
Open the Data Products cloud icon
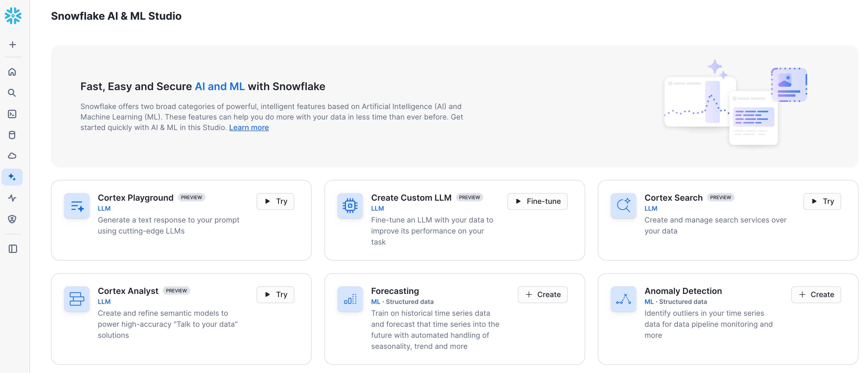pyautogui.click(x=12, y=156)
